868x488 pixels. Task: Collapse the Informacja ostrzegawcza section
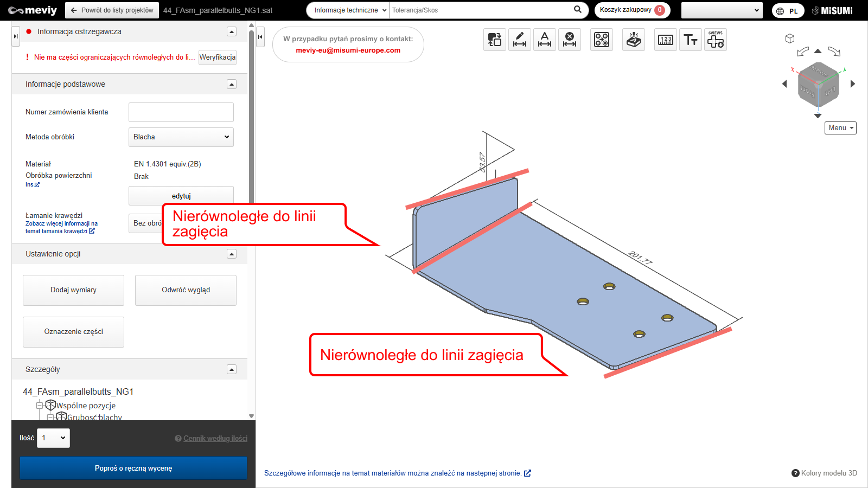point(232,31)
